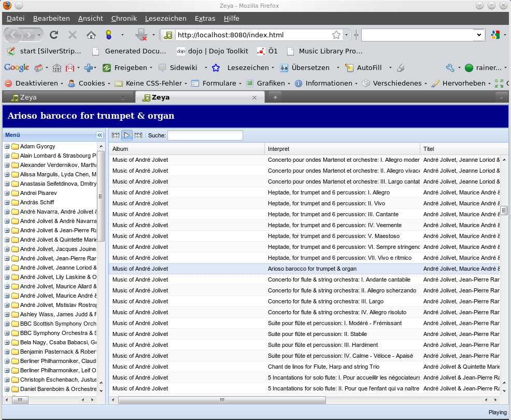This screenshot has width=511, height=420.
Task: Expand the András Schiff tree node
Action: 7,203
